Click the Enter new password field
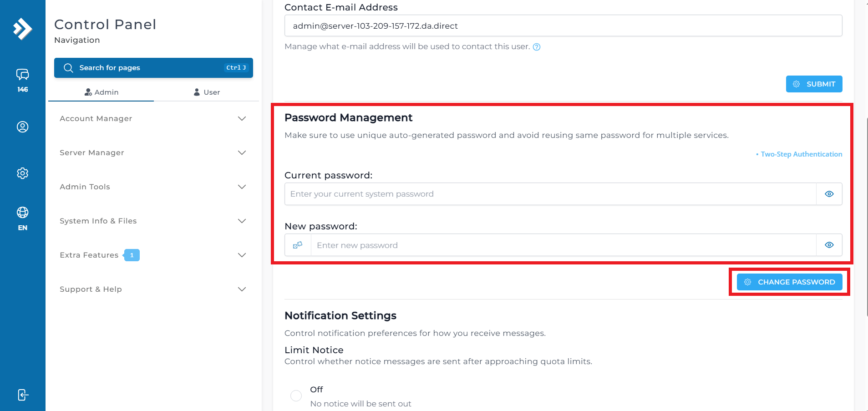This screenshot has width=868, height=411. (563, 245)
